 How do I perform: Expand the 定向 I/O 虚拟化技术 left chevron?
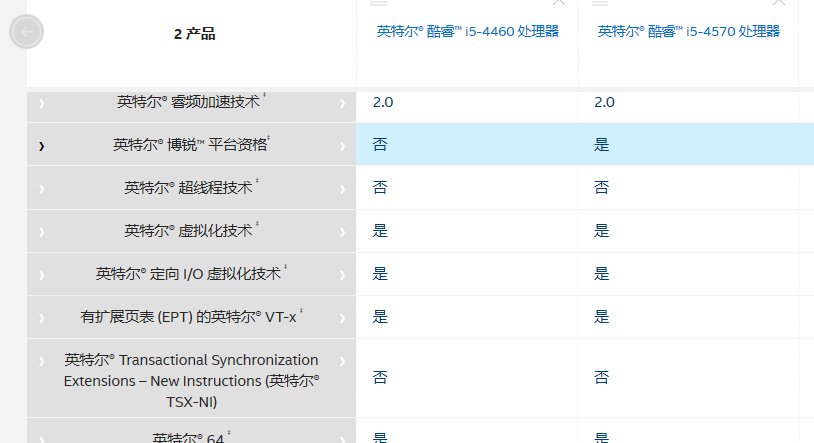click(x=42, y=275)
